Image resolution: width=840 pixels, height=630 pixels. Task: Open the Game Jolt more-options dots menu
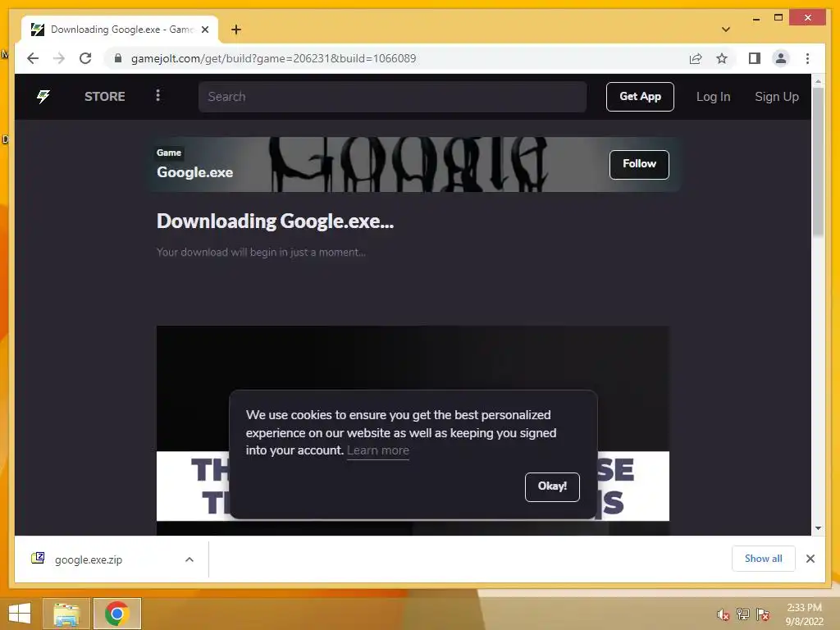point(157,95)
